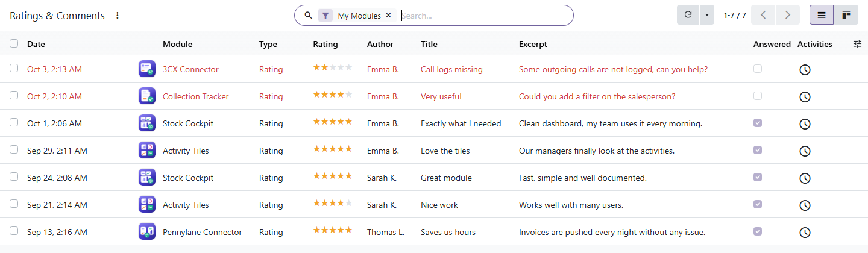
Task: Select the Sep 21, 2:14 AM row checkbox
Action: [14, 204]
